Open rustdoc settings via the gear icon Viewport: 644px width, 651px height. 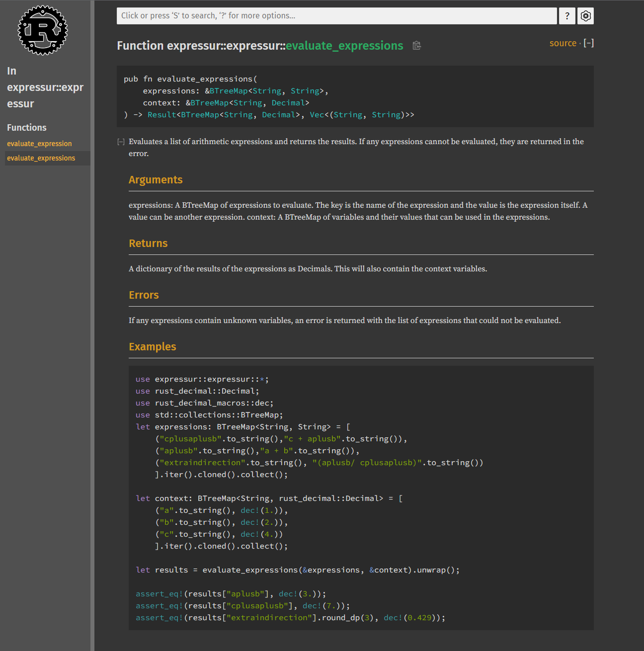585,15
